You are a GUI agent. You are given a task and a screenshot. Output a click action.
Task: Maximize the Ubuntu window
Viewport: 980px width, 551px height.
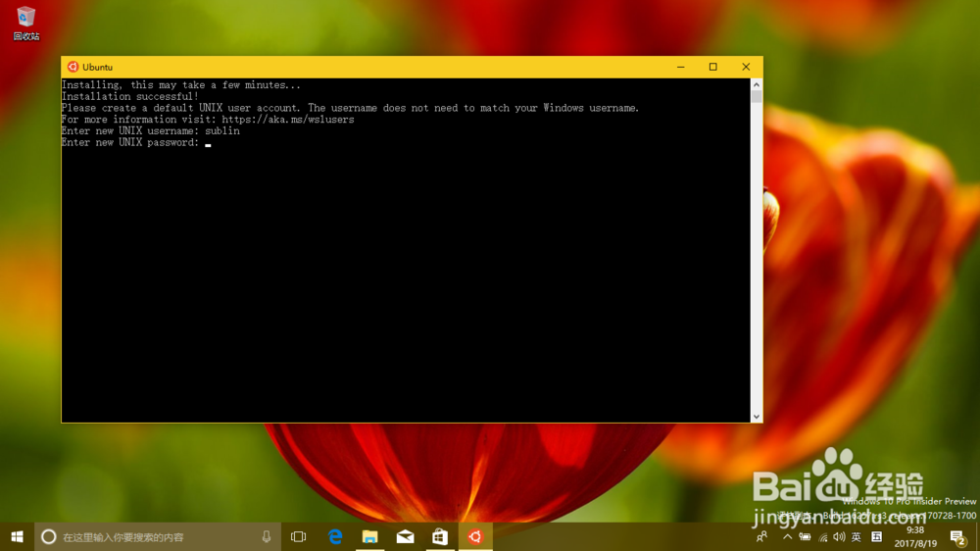713,67
